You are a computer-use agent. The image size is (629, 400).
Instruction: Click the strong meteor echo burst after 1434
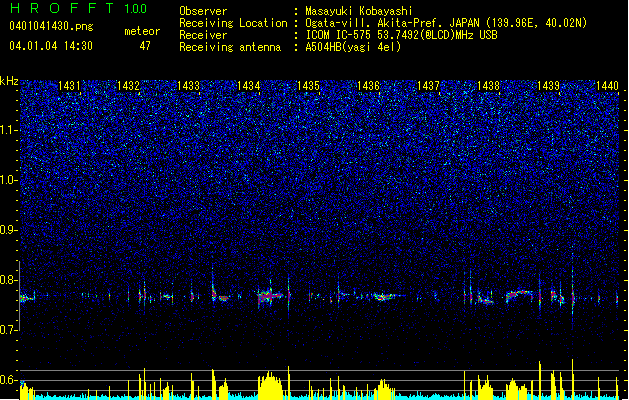coord(272,296)
